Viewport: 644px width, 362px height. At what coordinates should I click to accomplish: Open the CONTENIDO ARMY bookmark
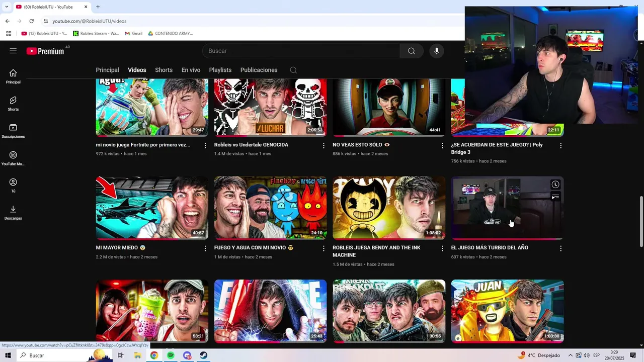171,33
